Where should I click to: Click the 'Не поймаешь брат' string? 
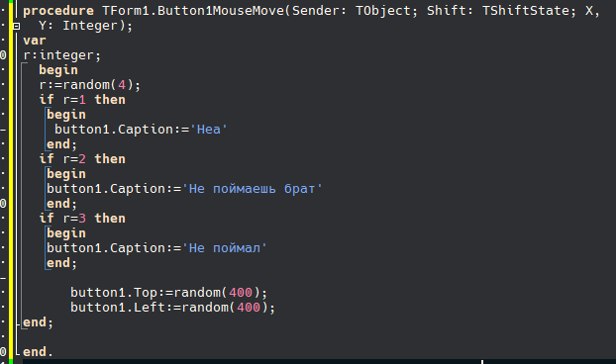pos(252,189)
